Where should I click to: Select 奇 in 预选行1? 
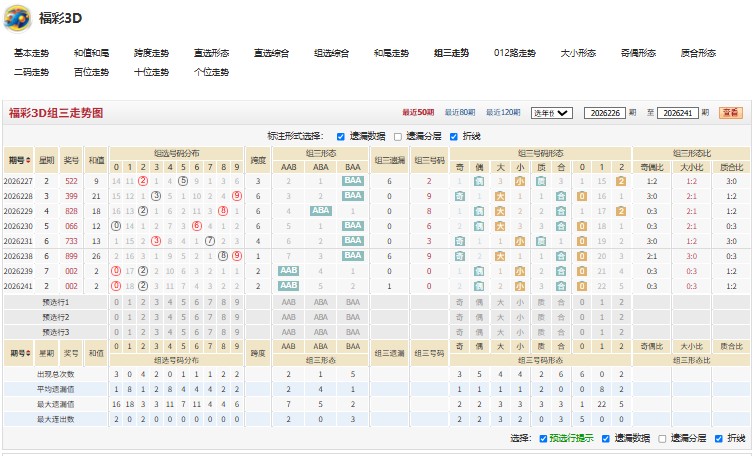point(459,302)
